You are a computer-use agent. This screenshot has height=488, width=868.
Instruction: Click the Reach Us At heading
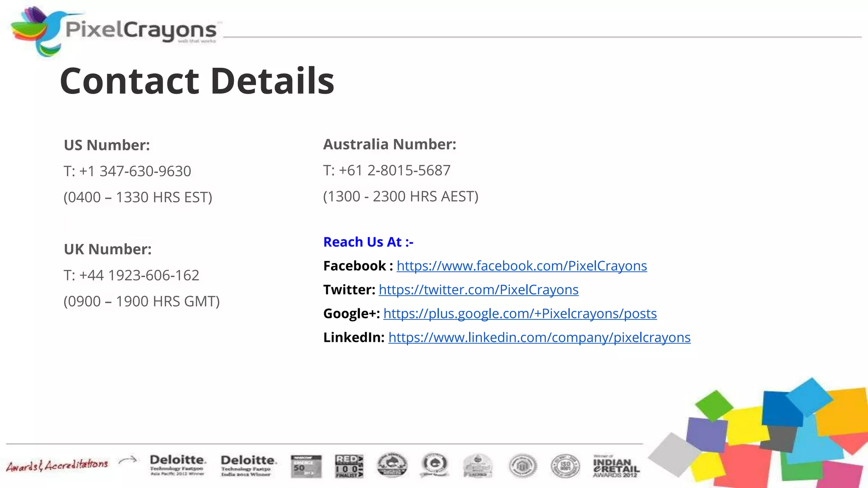tap(368, 242)
